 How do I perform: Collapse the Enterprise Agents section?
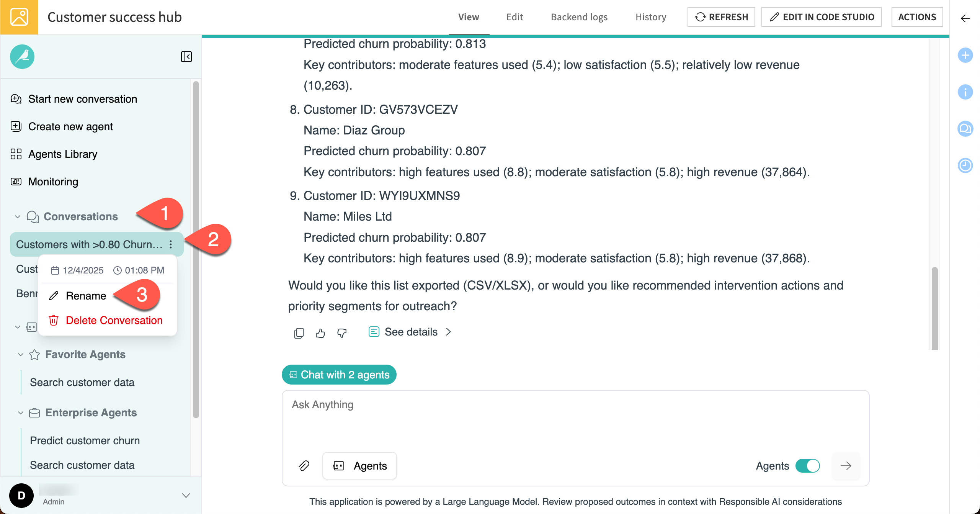pyautogui.click(x=20, y=413)
